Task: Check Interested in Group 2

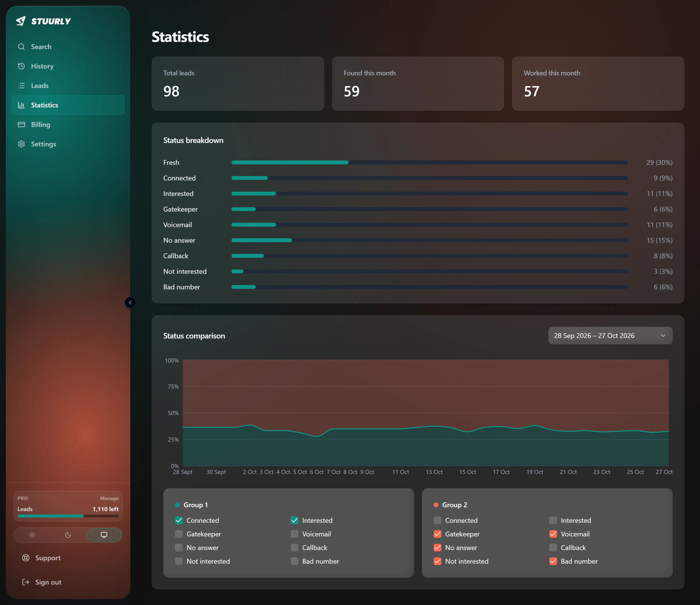Action: (x=553, y=521)
